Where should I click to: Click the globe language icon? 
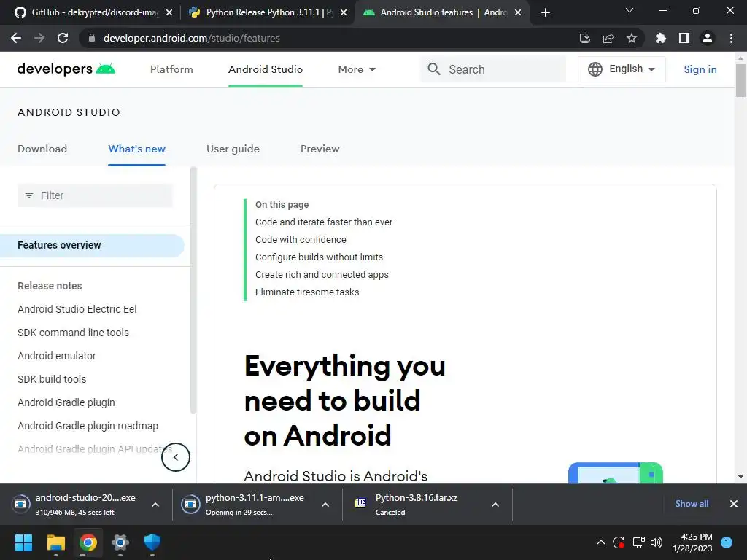point(595,69)
